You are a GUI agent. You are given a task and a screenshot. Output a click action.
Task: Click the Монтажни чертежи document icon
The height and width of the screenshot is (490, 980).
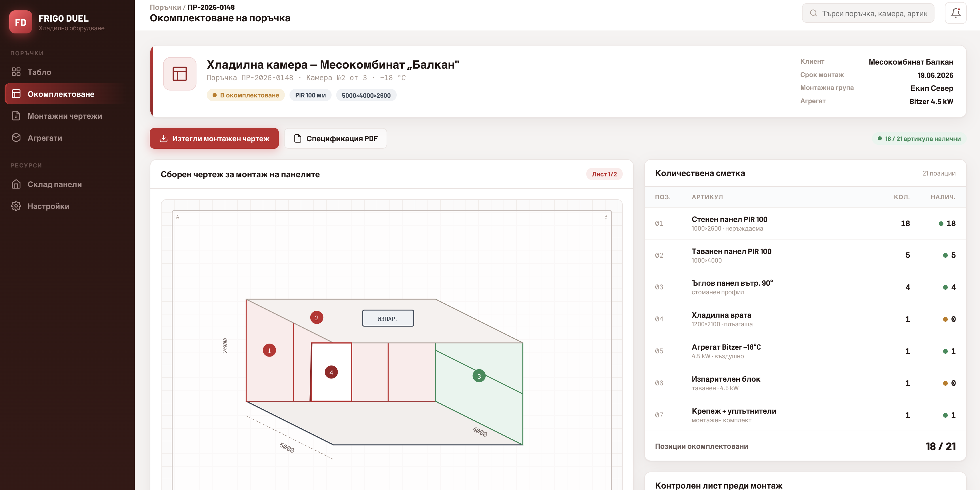tap(16, 116)
